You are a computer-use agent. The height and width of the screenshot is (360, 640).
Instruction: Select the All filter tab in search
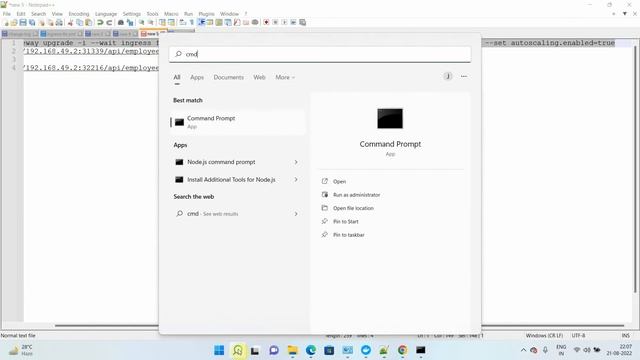(x=177, y=77)
